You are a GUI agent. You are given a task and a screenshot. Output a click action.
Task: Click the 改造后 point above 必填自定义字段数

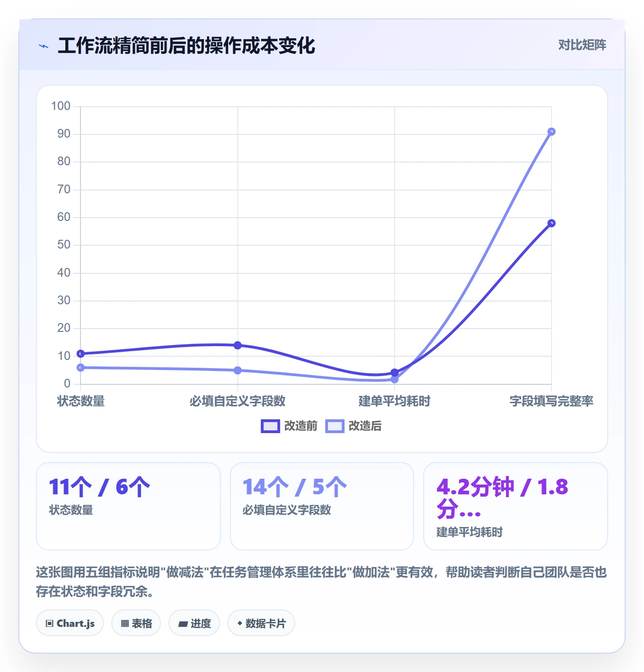pyautogui.click(x=237, y=370)
